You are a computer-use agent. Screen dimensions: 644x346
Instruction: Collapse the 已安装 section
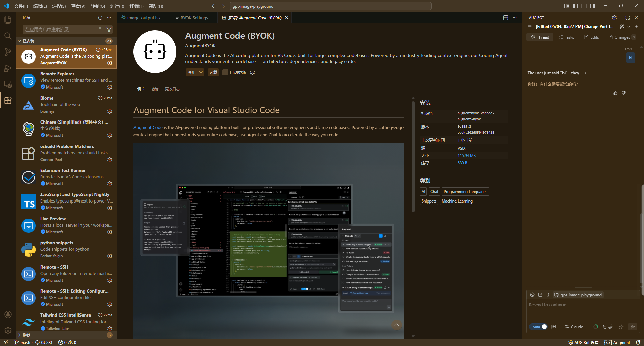coord(66,41)
